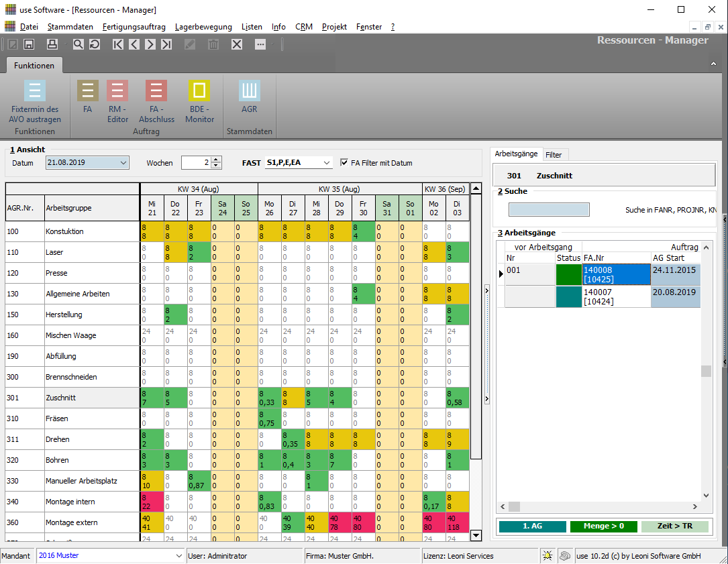The image size is (728, 564).
Task: Click the upper splitter arrow between panels
Action: 486,290
